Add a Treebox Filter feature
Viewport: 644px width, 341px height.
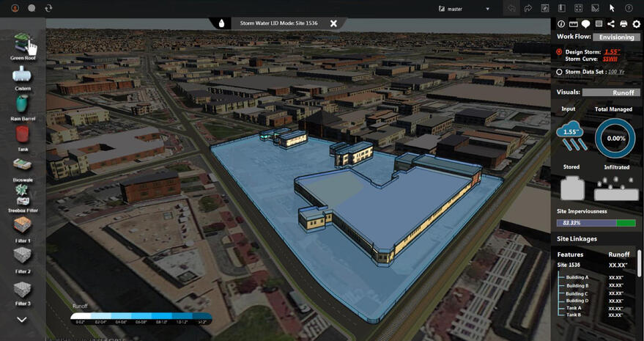(x=23, y=194)
